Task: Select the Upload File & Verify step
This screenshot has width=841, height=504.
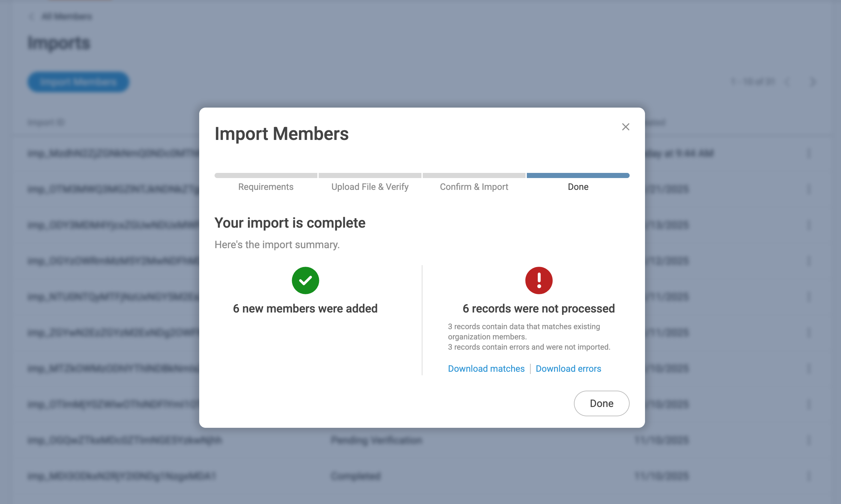Action: 370,187
